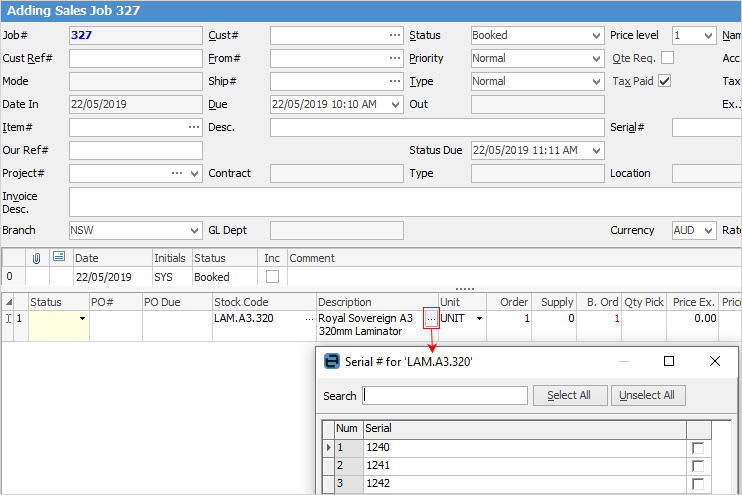Open serial number selector in Description cell

(x=431, y=318)
